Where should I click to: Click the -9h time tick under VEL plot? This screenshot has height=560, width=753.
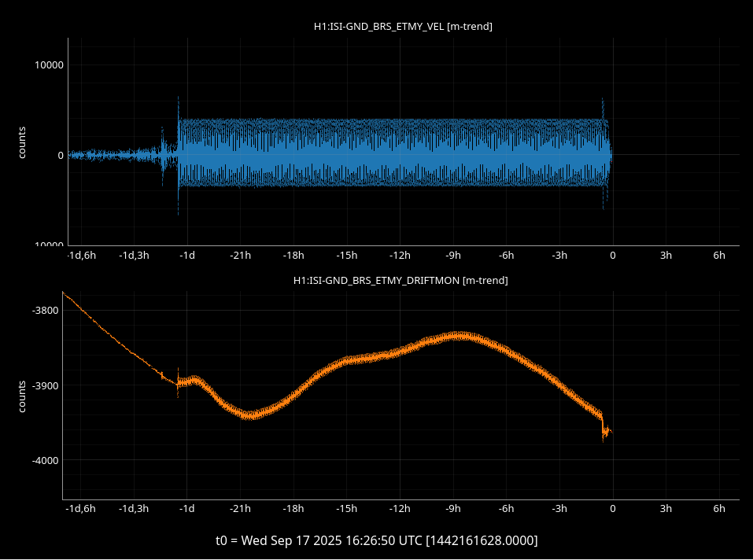pyautogui.click(x=453, y=256)
